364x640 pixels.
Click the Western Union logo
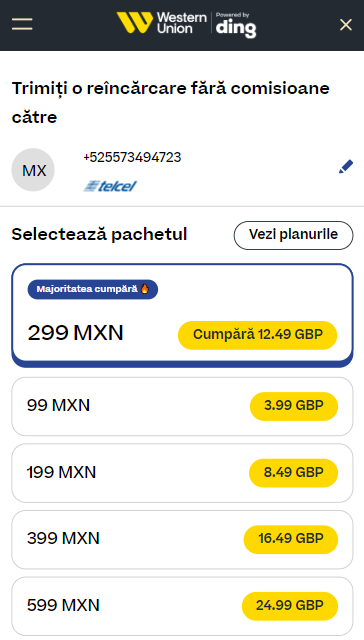[162, 22]
